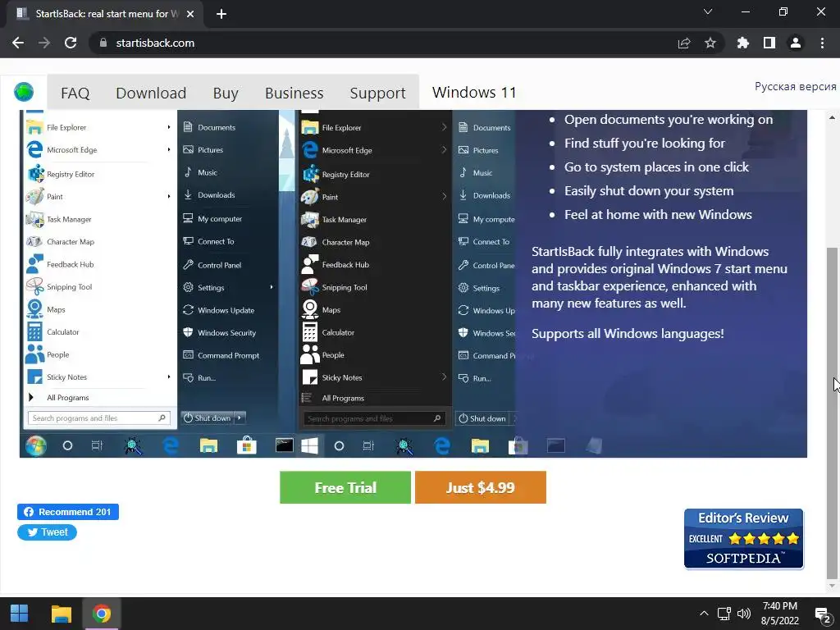Open the Chrome side panel
Viewport: 840px width, 630px height.
pos(769,43)
